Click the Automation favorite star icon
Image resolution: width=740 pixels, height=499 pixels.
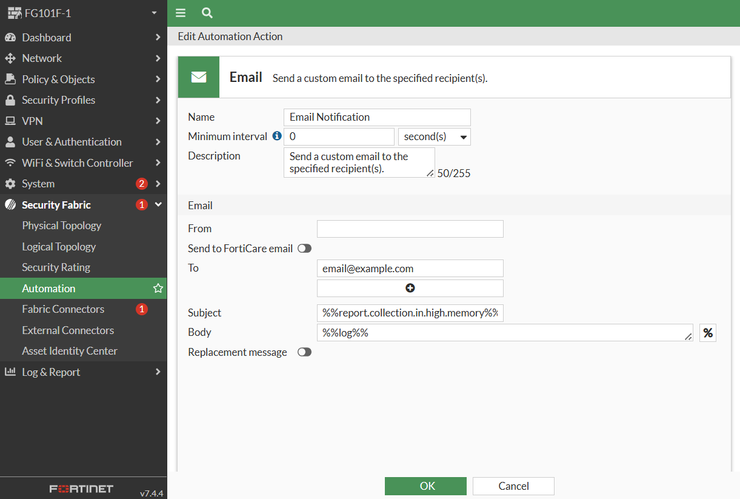[157, 289]
